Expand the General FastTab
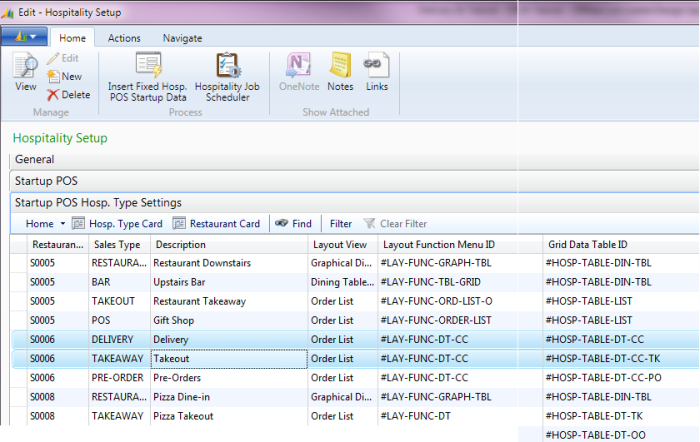Viewport: 700px width, 442px height. coord(35,159)
